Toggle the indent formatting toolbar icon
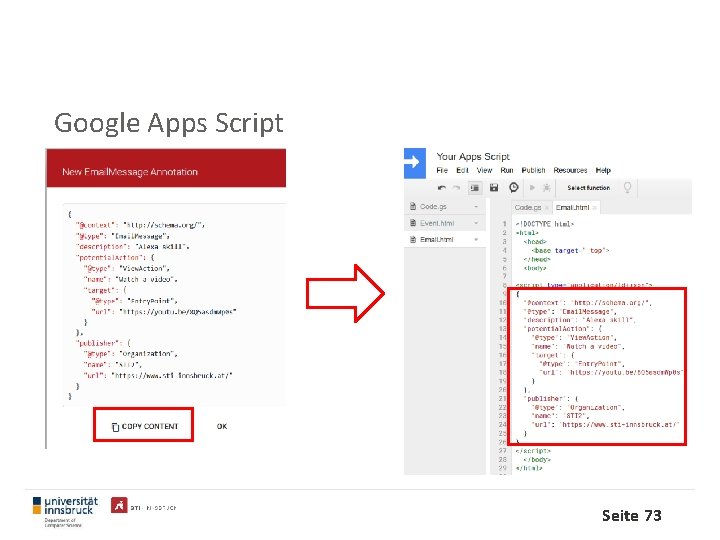The image size is (720, 540). (475, 188)
